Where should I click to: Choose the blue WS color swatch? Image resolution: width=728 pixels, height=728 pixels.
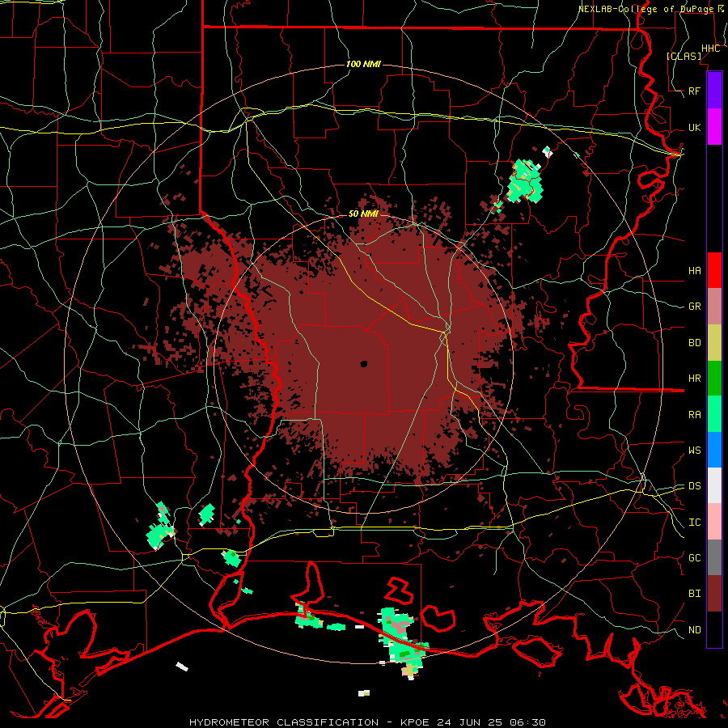coord(714,450)
